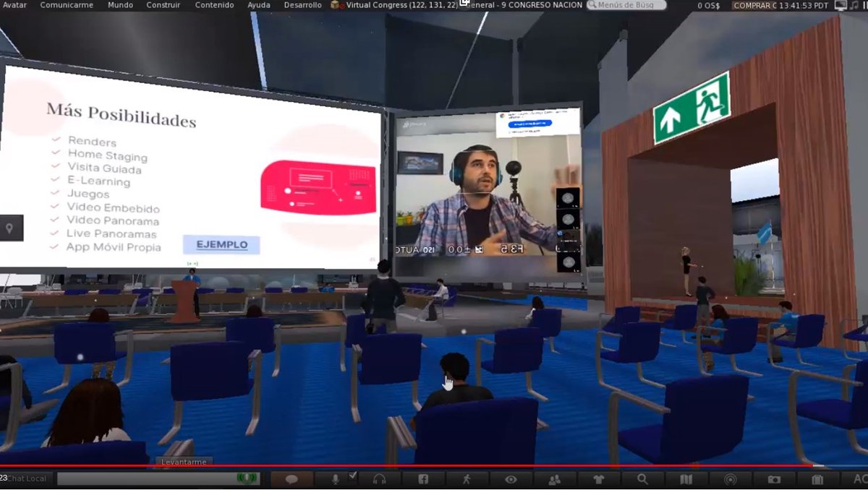This screenshot has height=490, width=868.
Task: Open the inventory suitcase button
Action: 818,479
